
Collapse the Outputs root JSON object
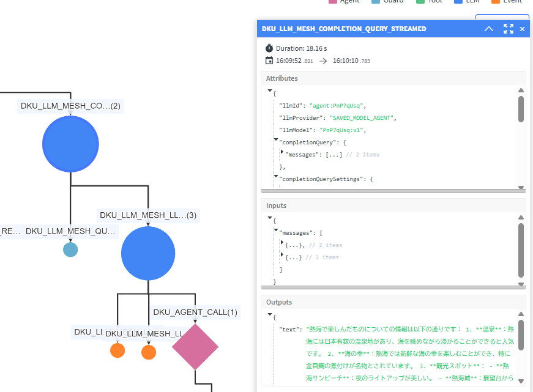coord(269,314)
